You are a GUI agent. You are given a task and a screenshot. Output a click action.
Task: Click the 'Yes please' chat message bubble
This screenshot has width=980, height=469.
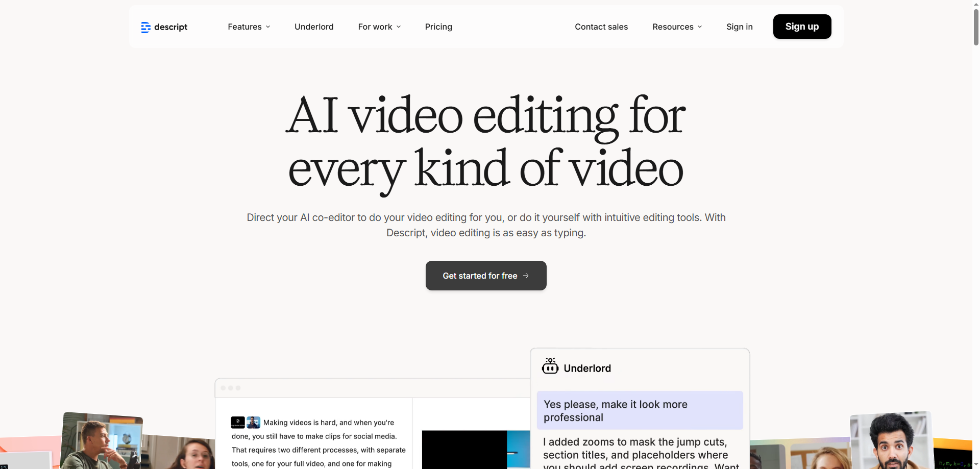pyautogui.click(x=640, y=411)
